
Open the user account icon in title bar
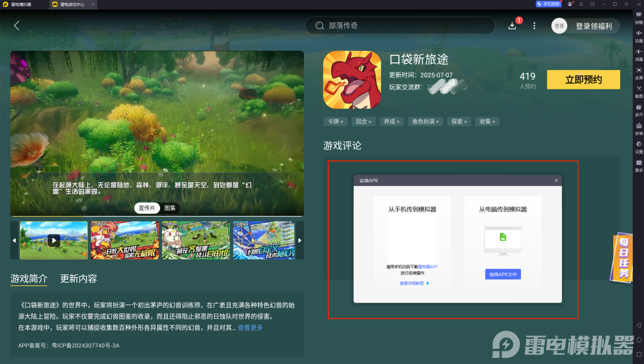click(x=571, y=4)
